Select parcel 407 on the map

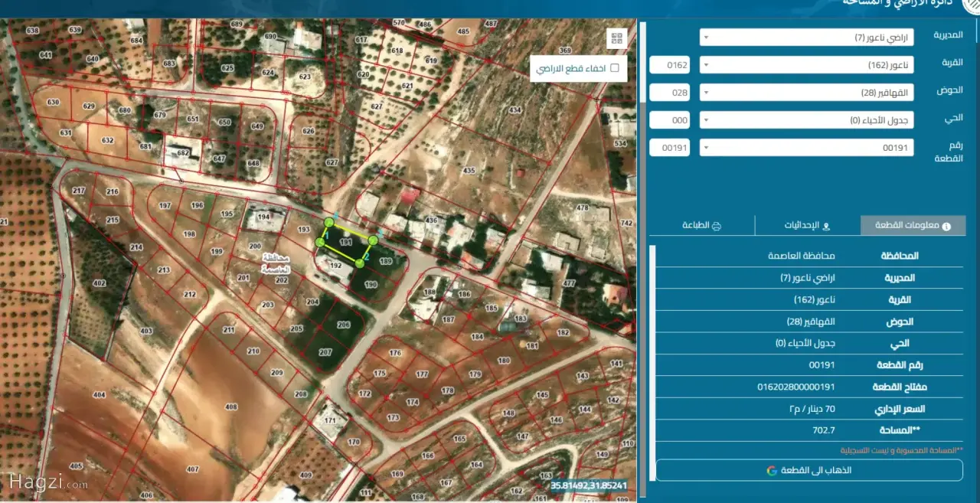click(x=192, y=469)
